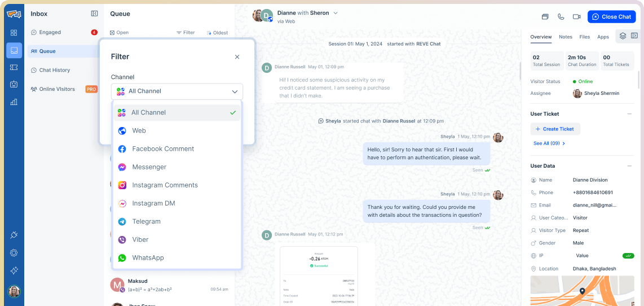
Task: Select Instagram Comments channel option
Action: click(177, 185)
